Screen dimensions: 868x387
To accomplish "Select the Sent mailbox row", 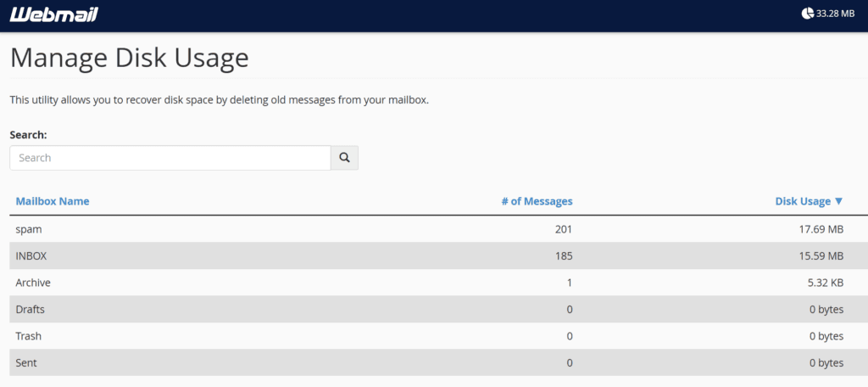I will pyautogui.click(x=438, y=362).
